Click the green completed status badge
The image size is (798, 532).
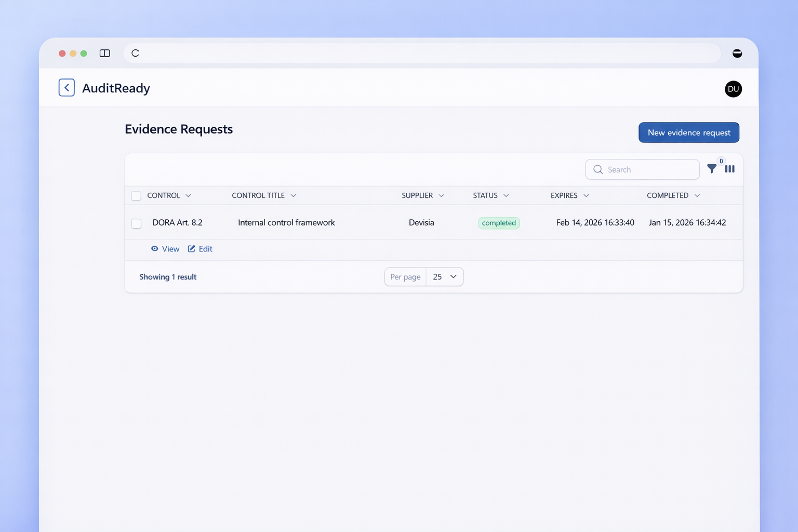(499, 223)
